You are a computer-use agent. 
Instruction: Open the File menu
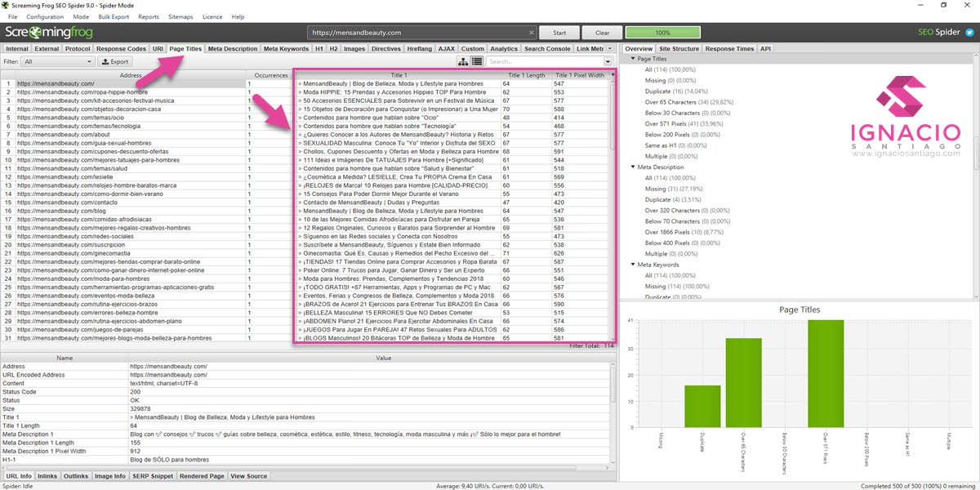coord(12,16)
